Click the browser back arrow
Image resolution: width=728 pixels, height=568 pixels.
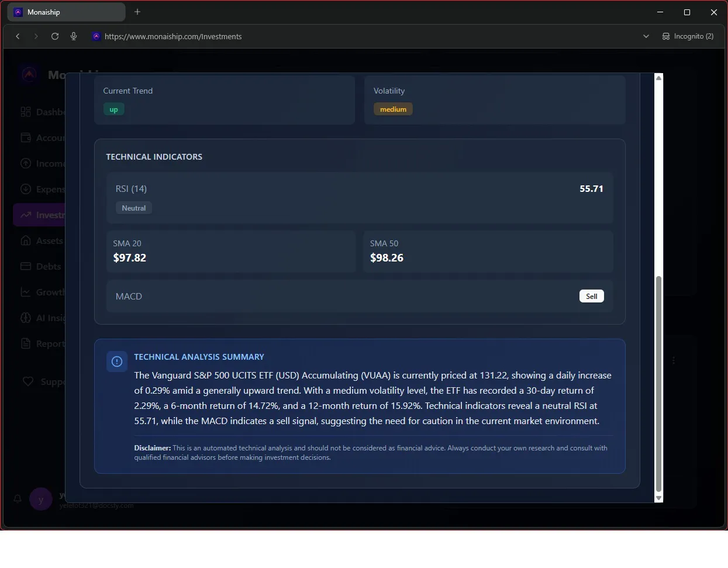pos(18,36)
